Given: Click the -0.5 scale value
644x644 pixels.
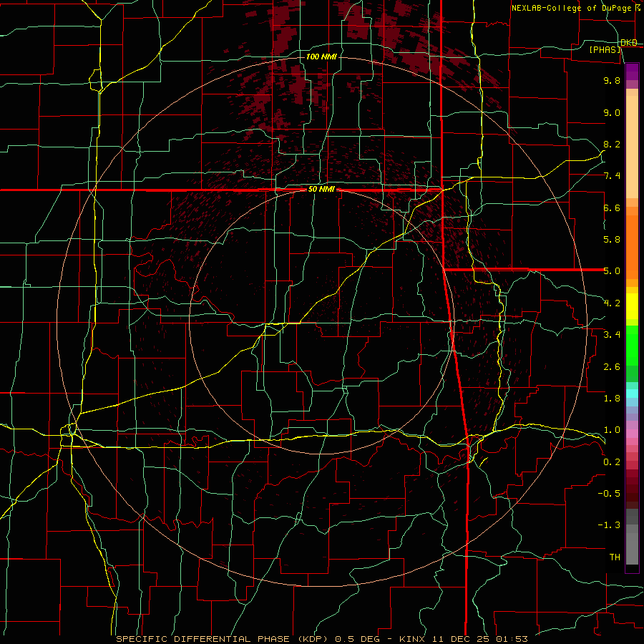Looking at the screenshot, I should click(609, 494).
